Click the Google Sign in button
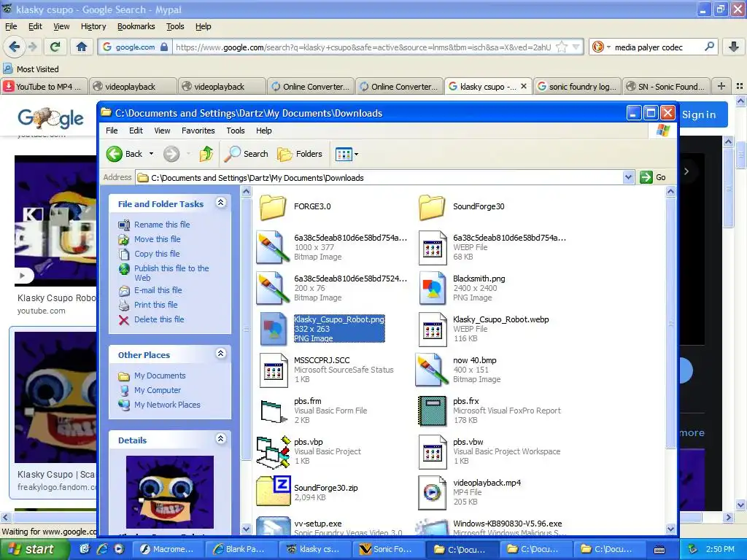 tap(703, 114)
